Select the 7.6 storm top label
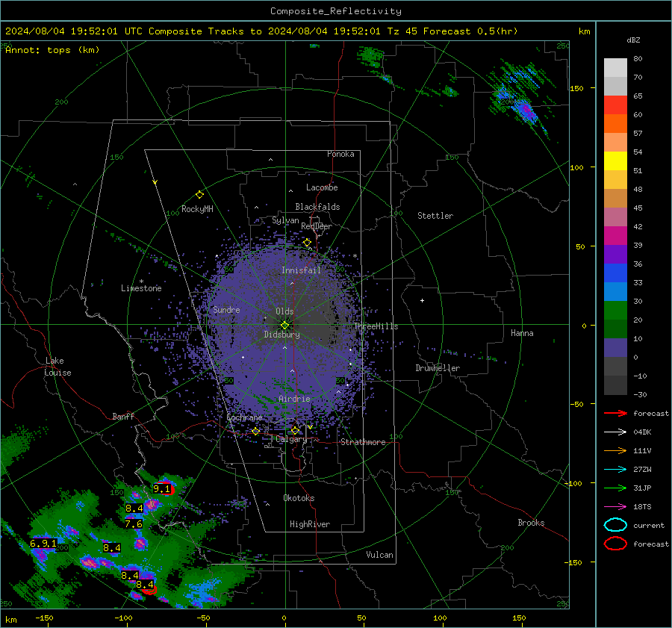 pyautogui.click(x=134, y=524)
